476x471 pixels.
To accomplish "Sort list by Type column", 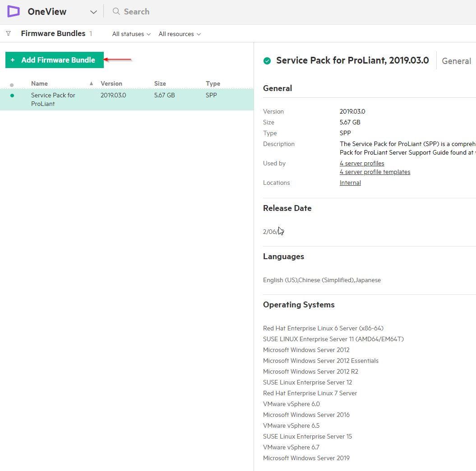I will 213,83.
